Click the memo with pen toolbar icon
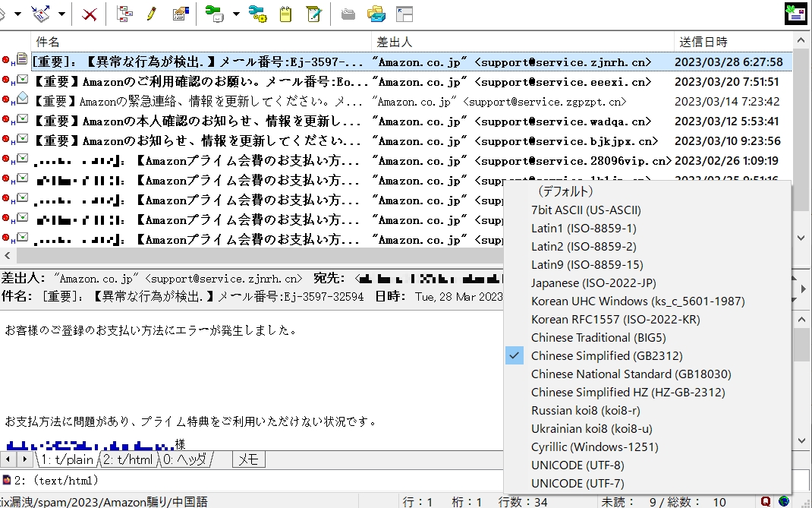 [314, 14]
